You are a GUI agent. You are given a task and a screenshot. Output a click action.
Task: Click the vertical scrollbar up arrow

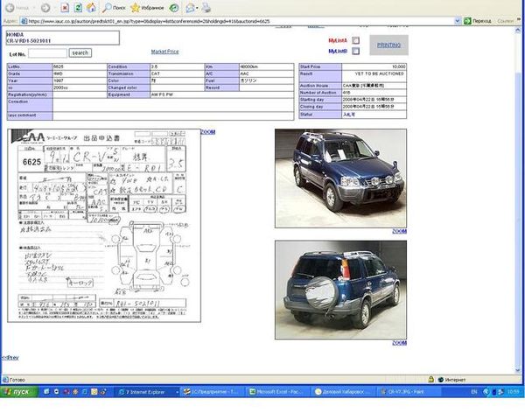coord(518,30)
